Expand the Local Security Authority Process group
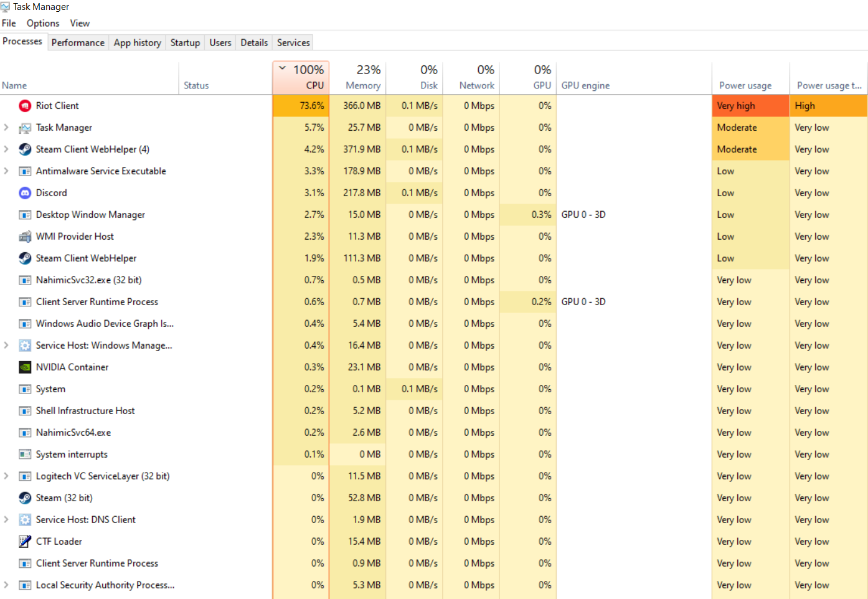The image size is (868, 599). [6, 585]
